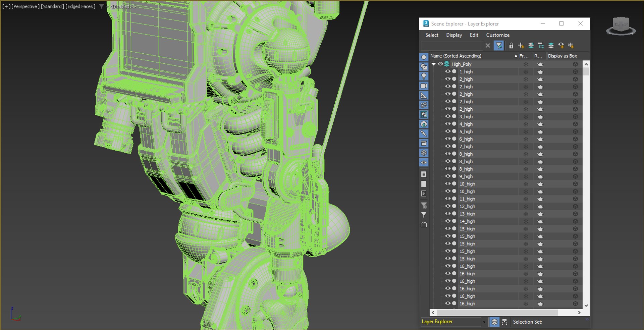Open the Select menu in Scene Explorer
644x330 pixels.
432,35
